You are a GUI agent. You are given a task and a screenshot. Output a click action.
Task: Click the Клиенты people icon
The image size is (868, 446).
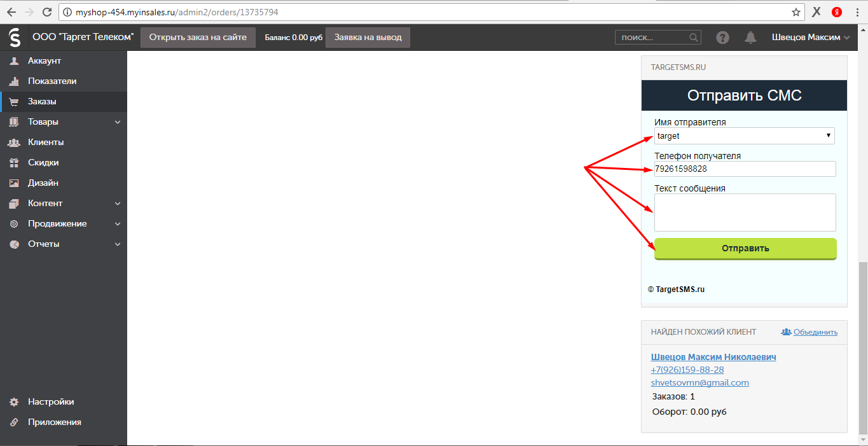point(14,143)
